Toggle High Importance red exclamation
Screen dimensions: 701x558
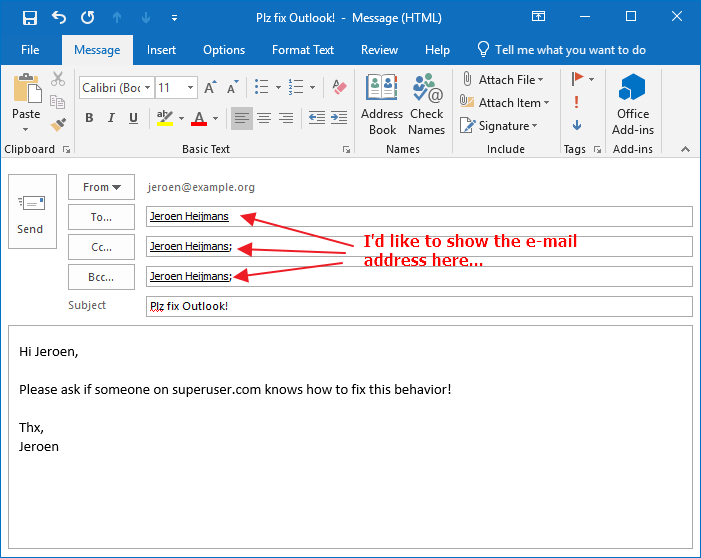pos(576,102)
